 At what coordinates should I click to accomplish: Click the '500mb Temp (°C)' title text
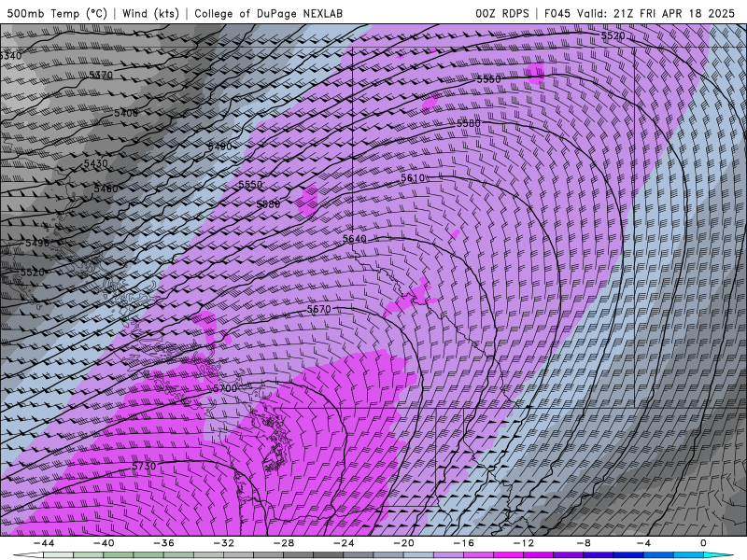tap(57, 13)
